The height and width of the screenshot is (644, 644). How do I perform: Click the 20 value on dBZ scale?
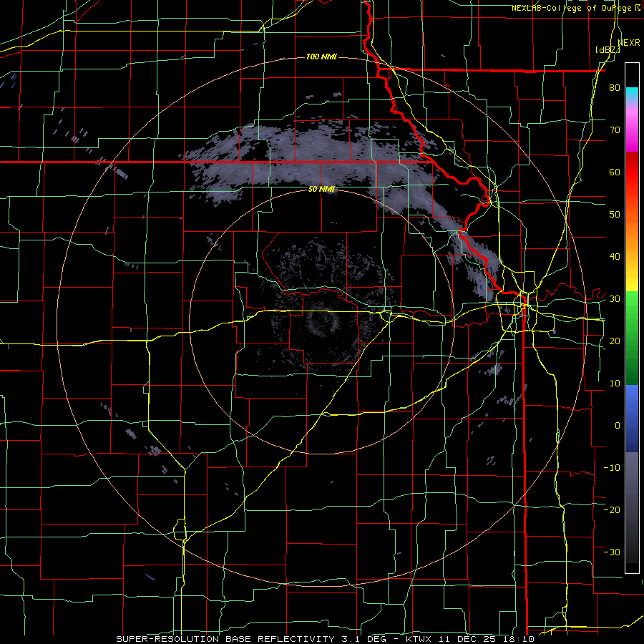615,341
